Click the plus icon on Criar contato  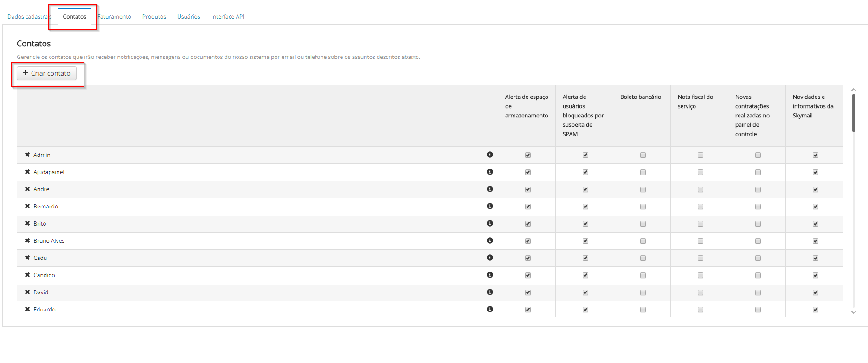point(26,73)
